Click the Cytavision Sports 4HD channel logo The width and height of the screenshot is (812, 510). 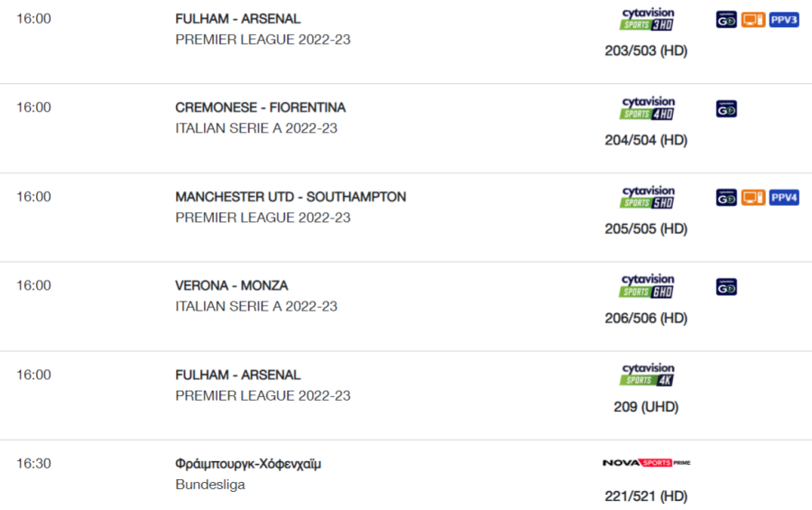647,108
